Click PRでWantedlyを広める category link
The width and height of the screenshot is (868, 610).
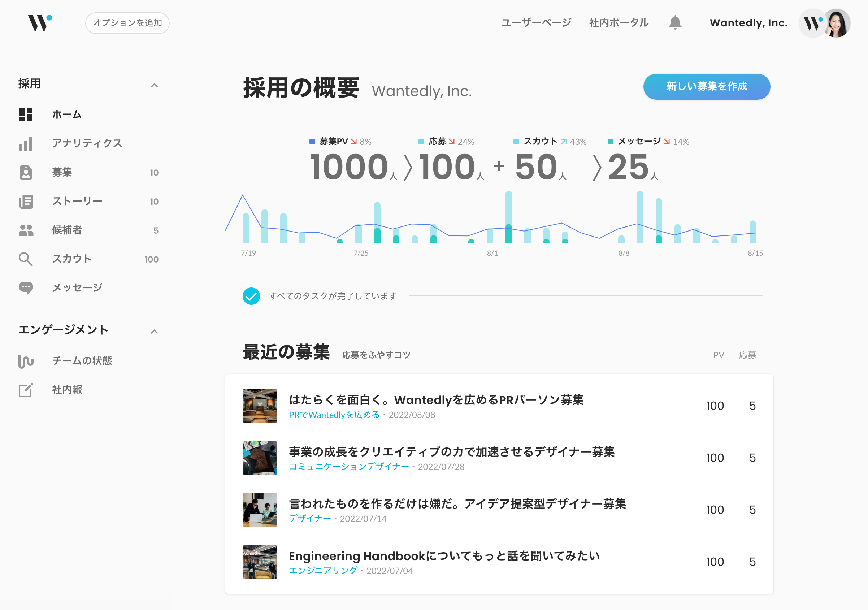tap(334, 415)
